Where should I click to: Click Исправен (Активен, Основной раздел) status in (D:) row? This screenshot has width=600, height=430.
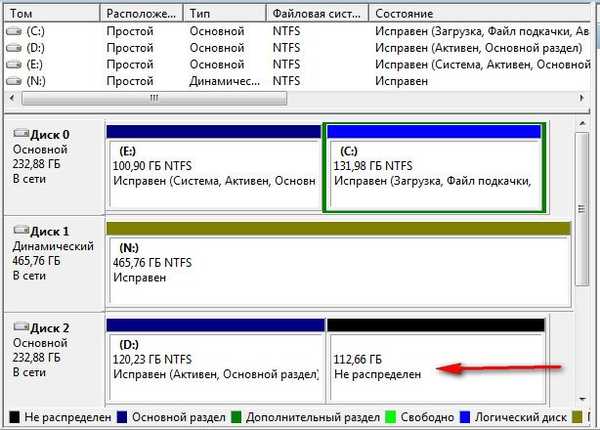point(478,48)
